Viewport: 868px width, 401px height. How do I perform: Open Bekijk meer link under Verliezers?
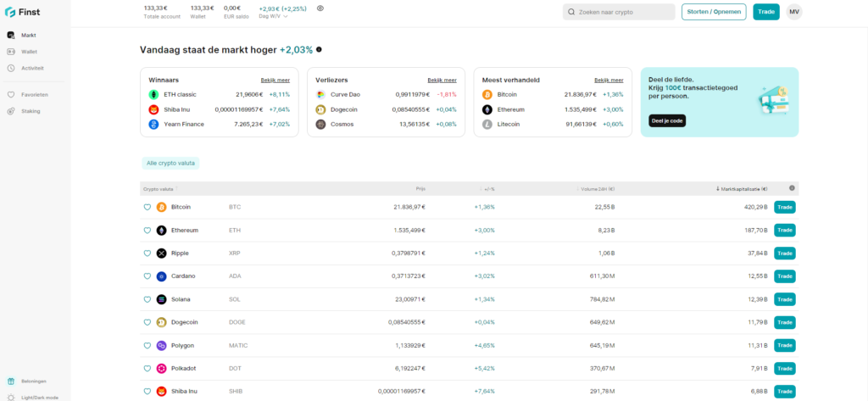[x=442, y=81]
